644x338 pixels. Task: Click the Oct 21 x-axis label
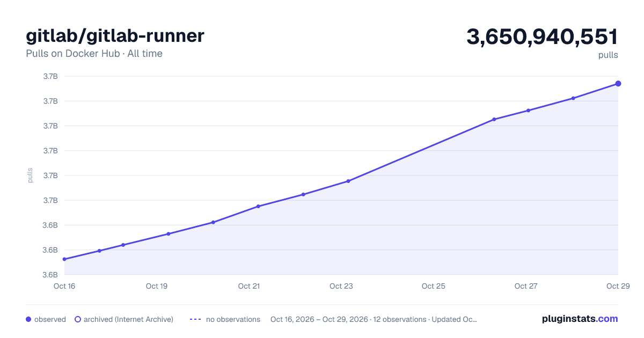(249, 286)
